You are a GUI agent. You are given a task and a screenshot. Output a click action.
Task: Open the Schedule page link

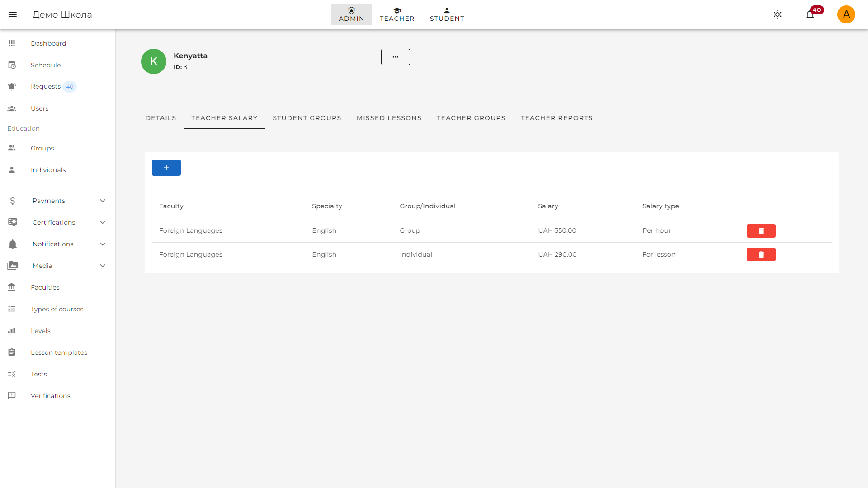coord(46,65)
